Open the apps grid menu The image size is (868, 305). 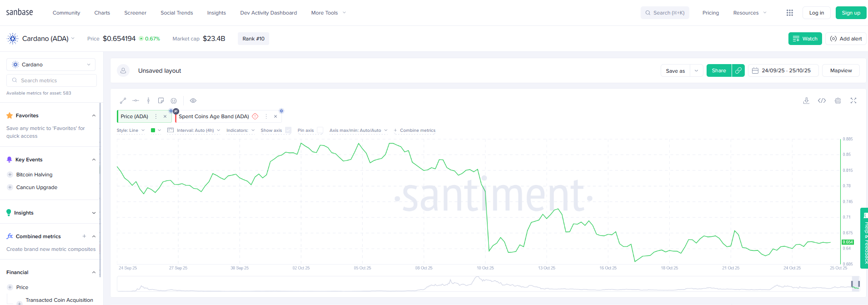(790, 13)
